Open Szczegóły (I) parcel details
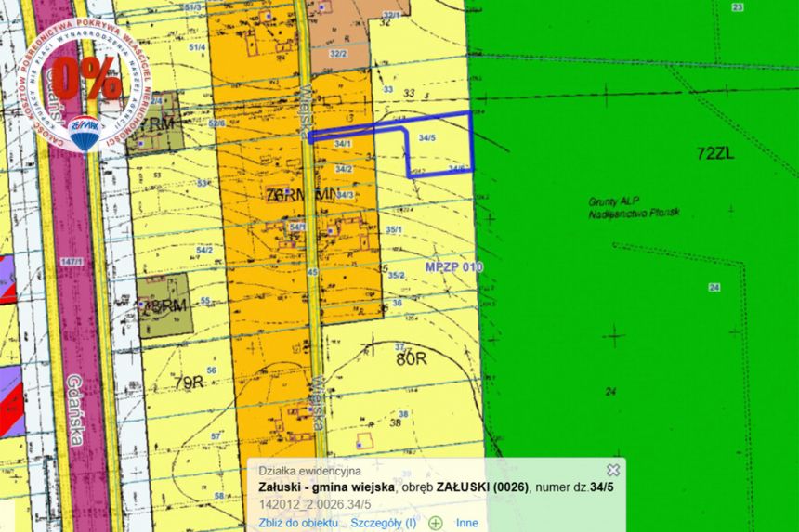799x532 pixels. 383,523
